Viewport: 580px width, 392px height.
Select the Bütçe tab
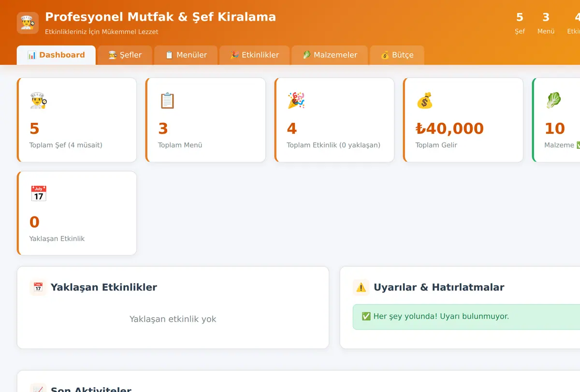coord(397,55)
